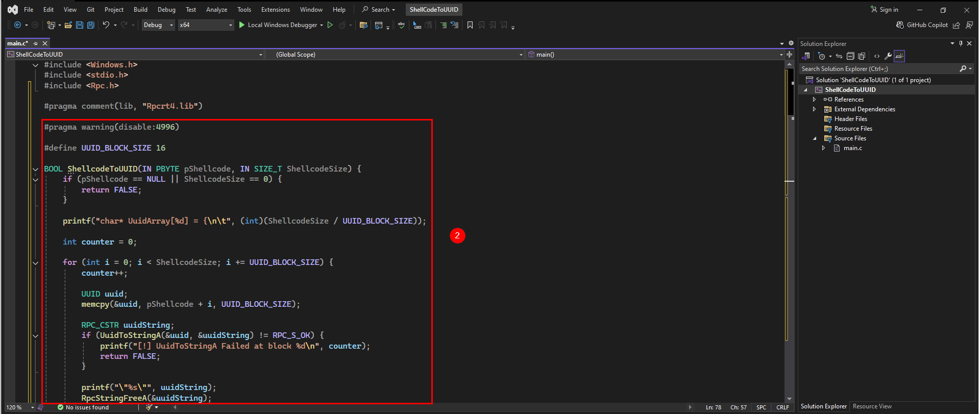Click the Find in Files toolbar icon
The image size is (980, 414).
[363, 25]
